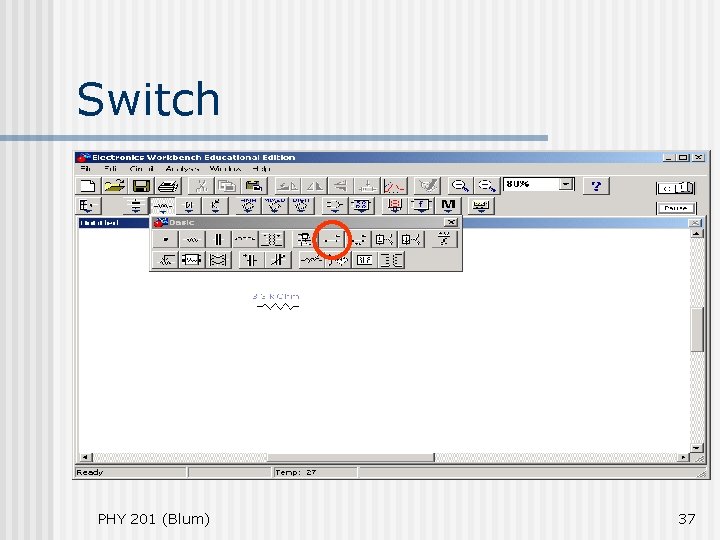Select the relay in Basic toolbar
Viewport: 720px width, 540px height.
click(304, 239)
